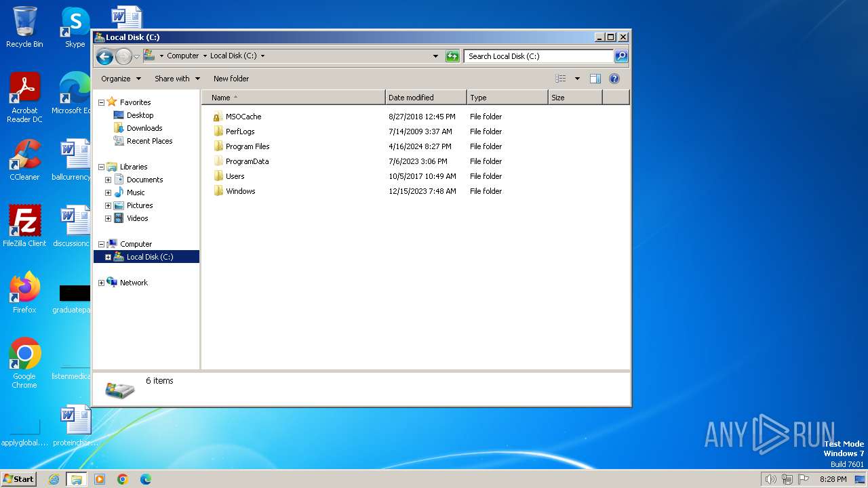Open address bar previous locations dropdown

[x=435, y=56]
